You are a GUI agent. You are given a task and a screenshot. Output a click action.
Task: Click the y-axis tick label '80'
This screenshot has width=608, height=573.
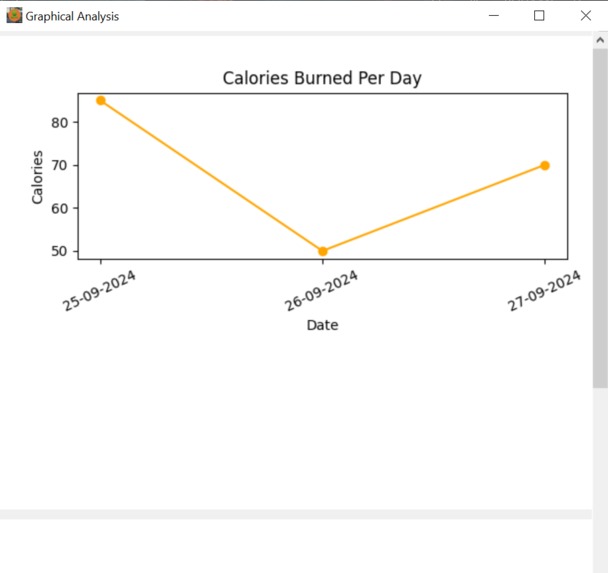tap(60, 123)
